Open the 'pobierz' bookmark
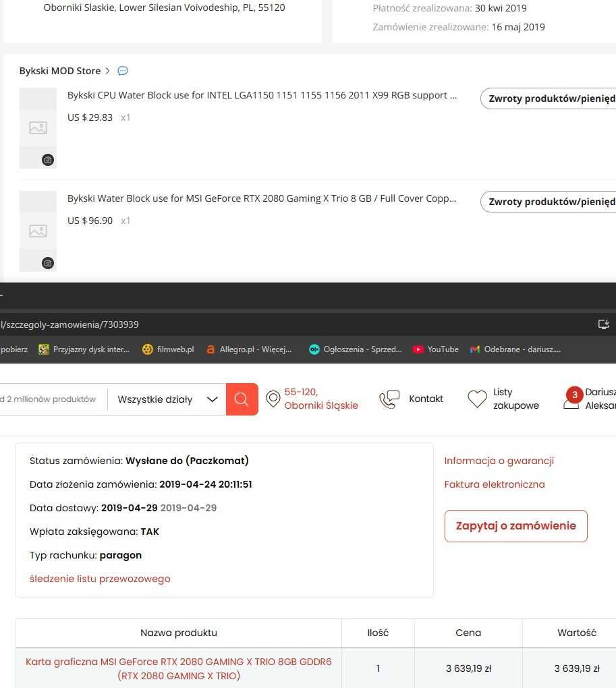This screenshot has height=688, width=616. click(x=14, y=349)
